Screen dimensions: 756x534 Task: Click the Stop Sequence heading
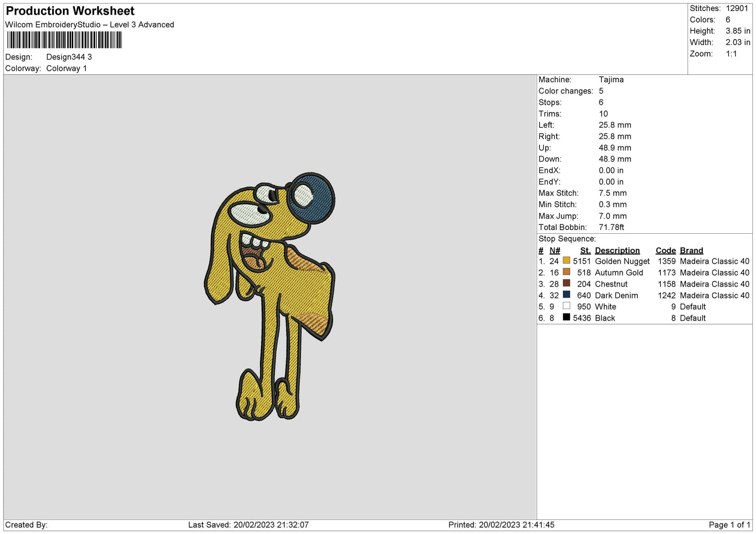tap(567, 239)
